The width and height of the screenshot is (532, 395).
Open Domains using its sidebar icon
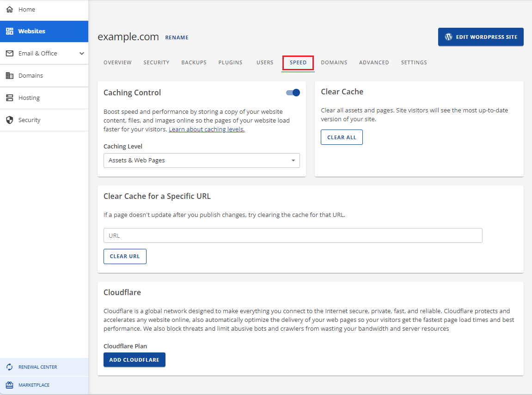tap(9, 75)
